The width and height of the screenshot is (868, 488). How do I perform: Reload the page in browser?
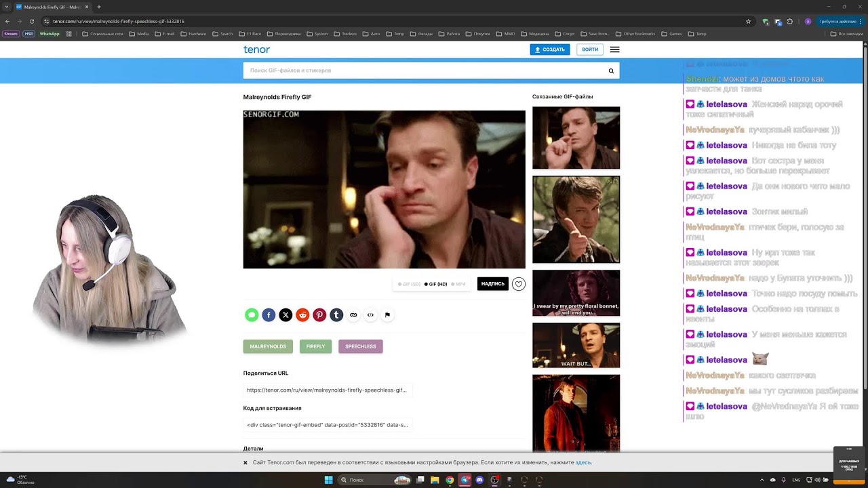tap(31, 21)
